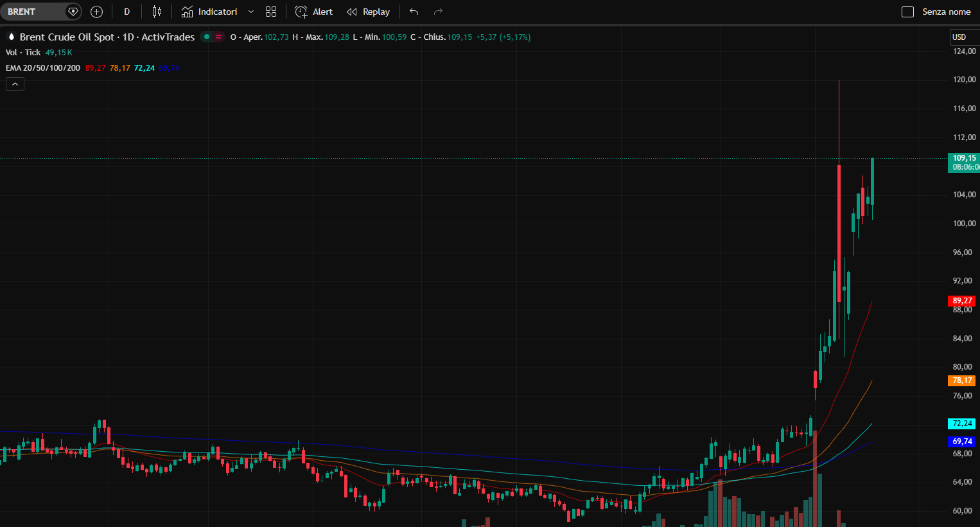
Task: Select the Brent Crude Oil Spot legend title
Action: 107,37
